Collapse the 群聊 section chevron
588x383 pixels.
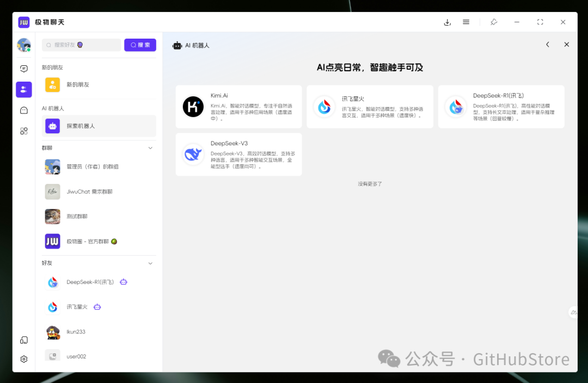150,148
